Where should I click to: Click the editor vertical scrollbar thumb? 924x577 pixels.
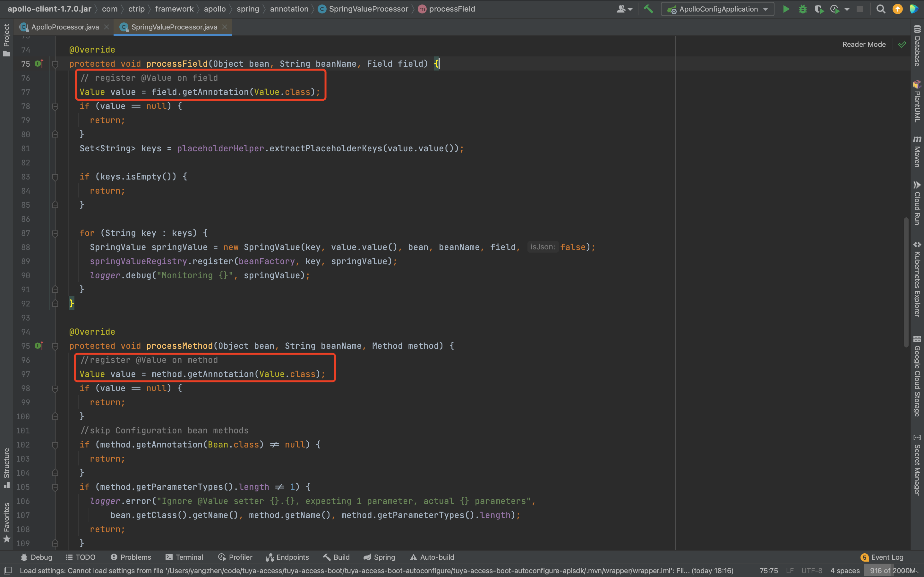click(906, 282)
